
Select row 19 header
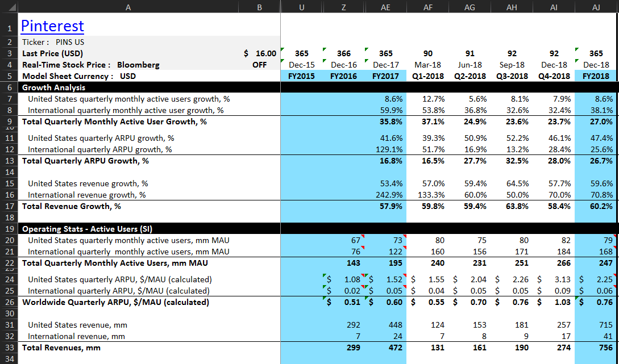9,229
